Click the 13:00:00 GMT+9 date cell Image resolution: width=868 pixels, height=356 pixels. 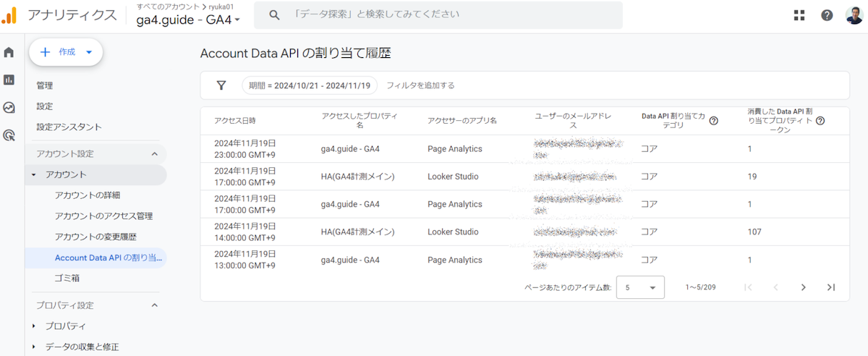[244, 260]
